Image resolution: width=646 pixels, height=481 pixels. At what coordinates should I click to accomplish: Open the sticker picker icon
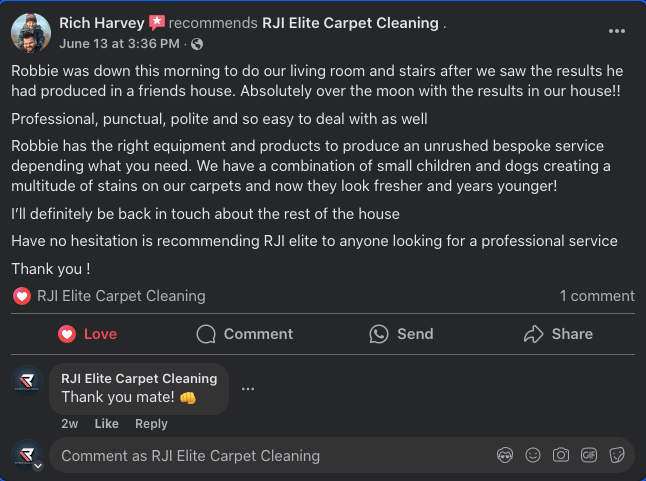(x=617, y=455)
